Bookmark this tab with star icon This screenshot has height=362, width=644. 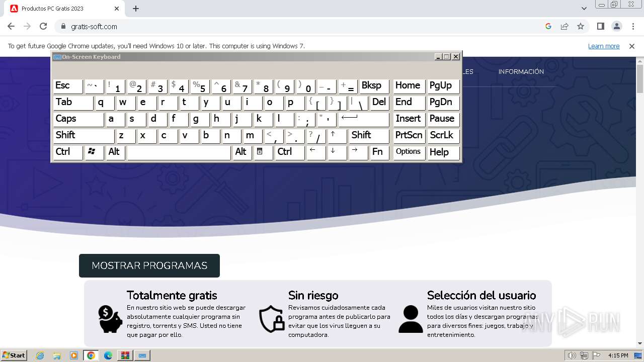pyautogui.click(x=581, y=26)
